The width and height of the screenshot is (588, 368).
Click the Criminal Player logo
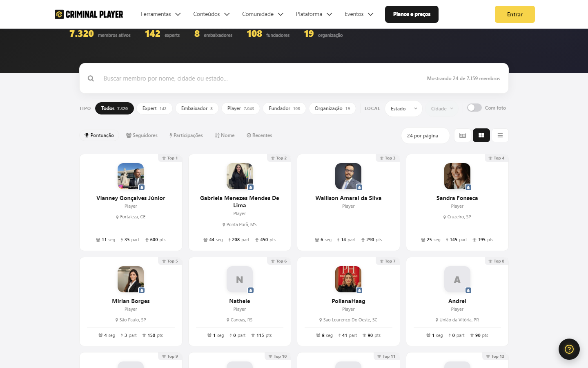(x=89, y=14)
